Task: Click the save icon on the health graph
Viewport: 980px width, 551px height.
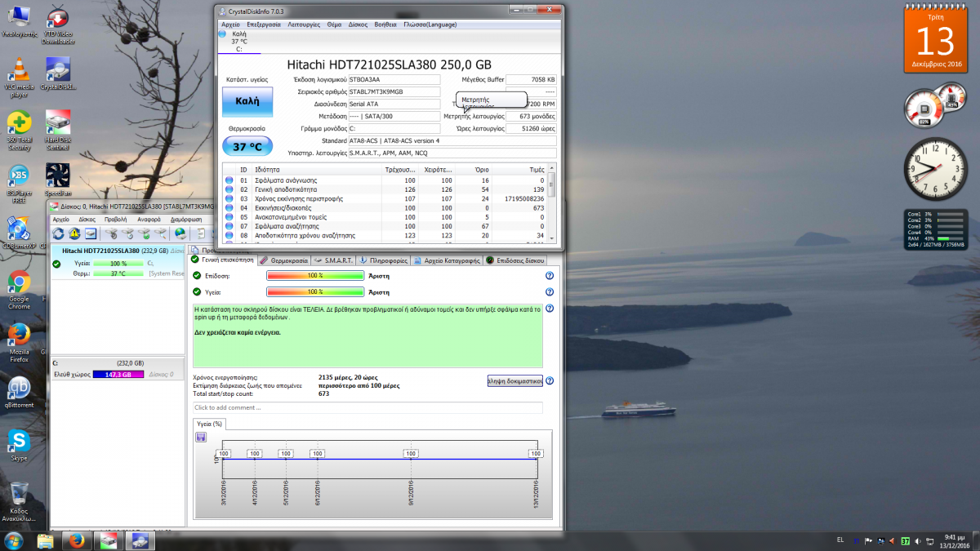Action: click(x=201, y=437)
